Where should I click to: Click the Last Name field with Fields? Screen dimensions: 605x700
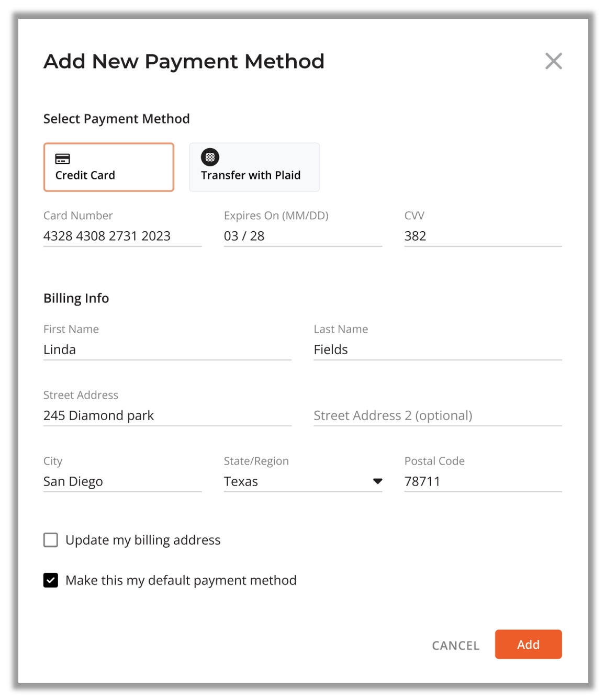click(x=438, y=349)
